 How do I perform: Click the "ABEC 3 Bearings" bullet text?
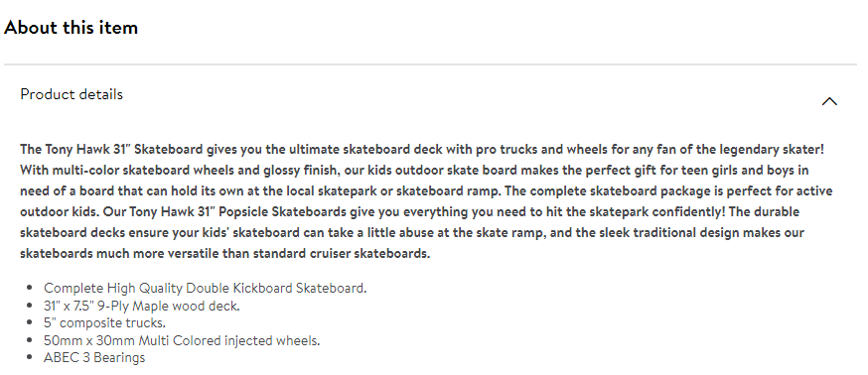click(94, 358)
